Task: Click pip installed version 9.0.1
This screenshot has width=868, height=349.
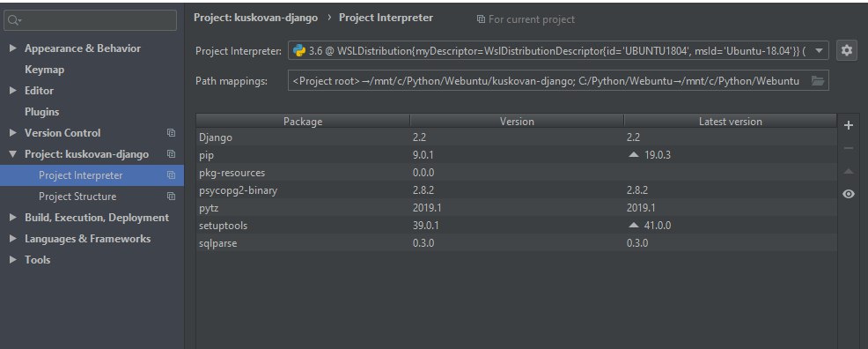Action: 424,154
